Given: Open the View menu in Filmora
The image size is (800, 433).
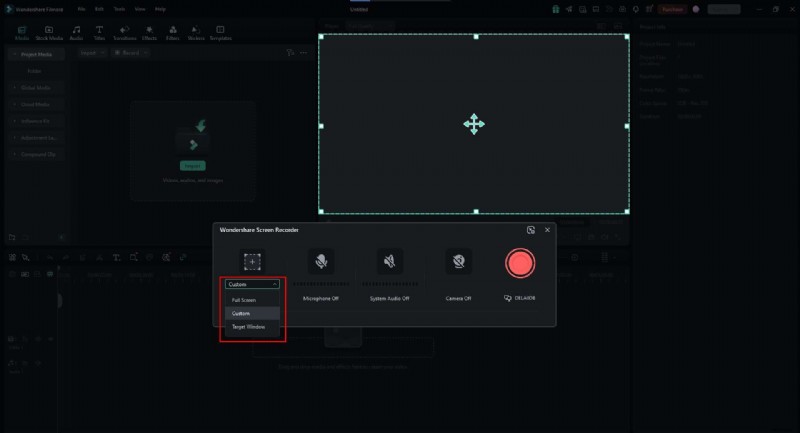Looking at the screenshot, I should click(x=140, y=9).
